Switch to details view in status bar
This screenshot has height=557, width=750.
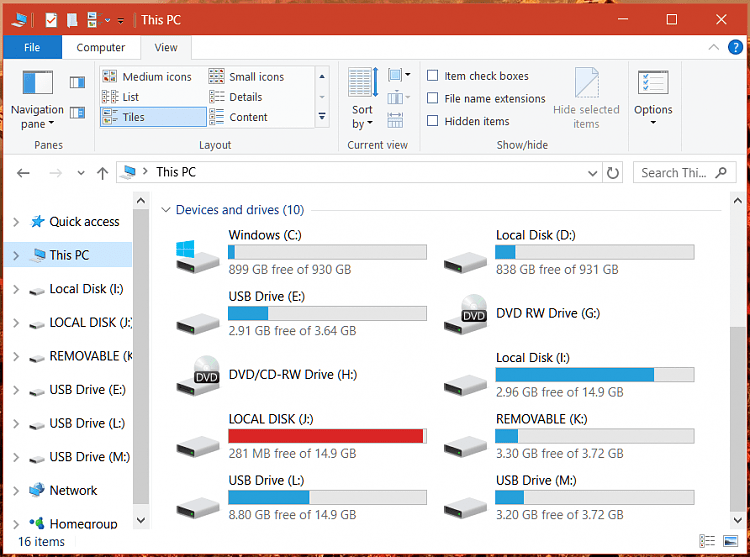pyautogui.click(x=707, y=541)
